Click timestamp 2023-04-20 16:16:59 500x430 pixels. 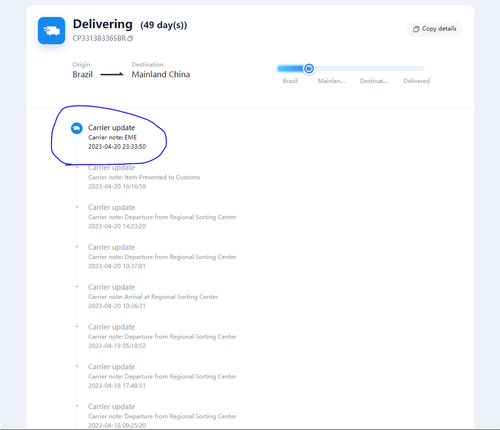[117, 187]
